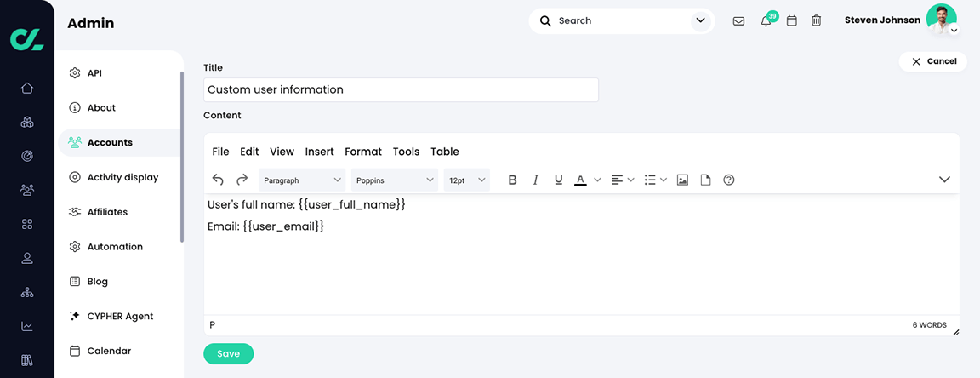Click the bullet list icon
The image size is (980, 378).
pyautogui.click(x=650, y=180)
